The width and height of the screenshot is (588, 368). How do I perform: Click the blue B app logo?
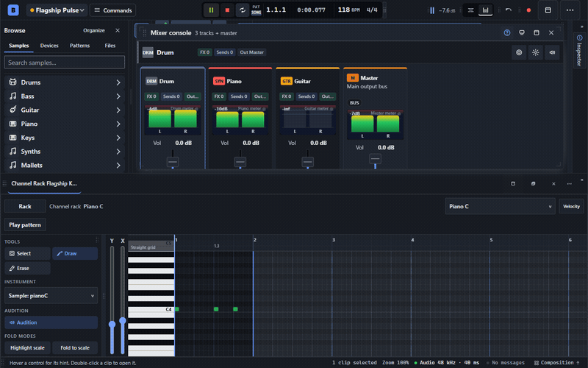pyautogui.click(x=13, y=10)
